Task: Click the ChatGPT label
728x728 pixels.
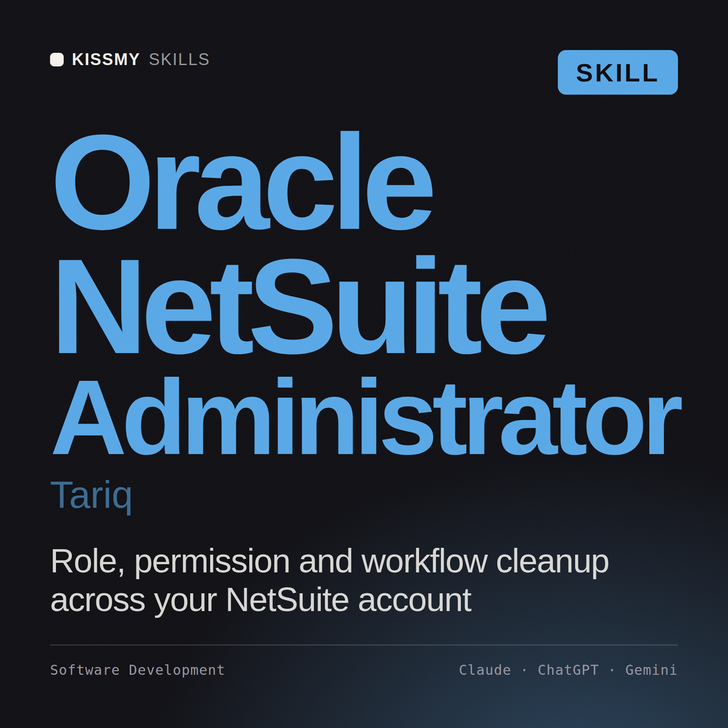Action: [568, 670]
